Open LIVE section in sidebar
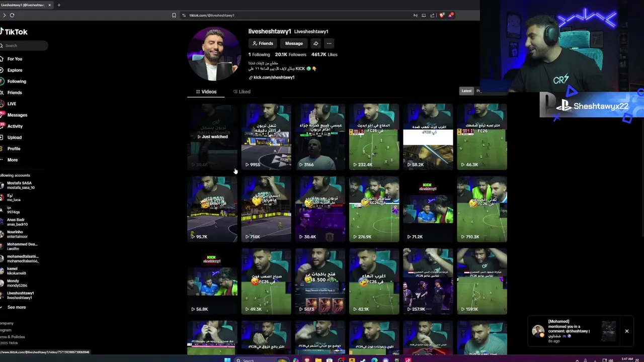The height and width of the screenshot is (362, 644). (x=12, y=104)
